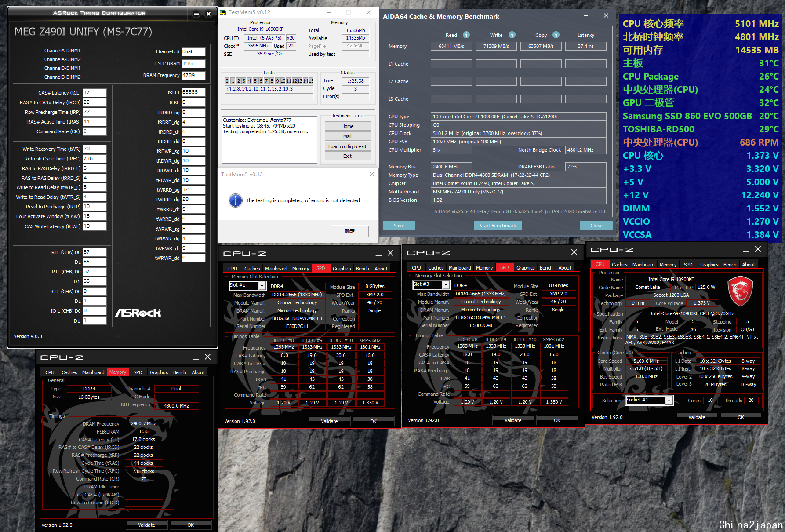Click Load config & exit in TestMem5

(348, 146)
